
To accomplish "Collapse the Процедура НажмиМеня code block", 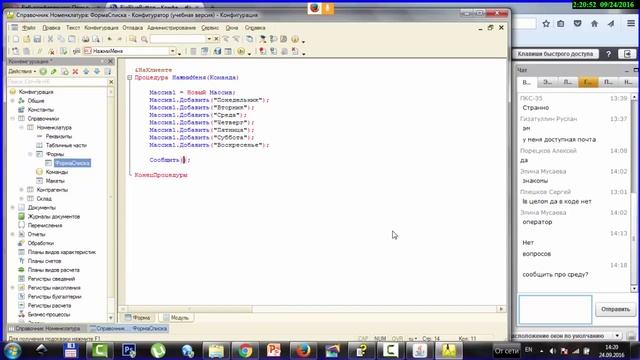I will pos(129,78).
